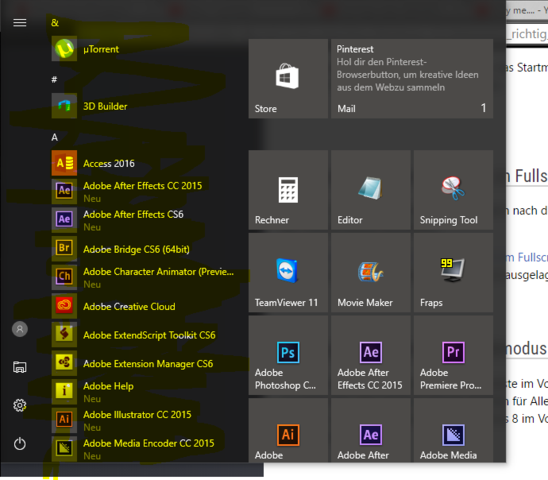Click the 'Adobe Extension Manager CS6' label

[148, 364]
